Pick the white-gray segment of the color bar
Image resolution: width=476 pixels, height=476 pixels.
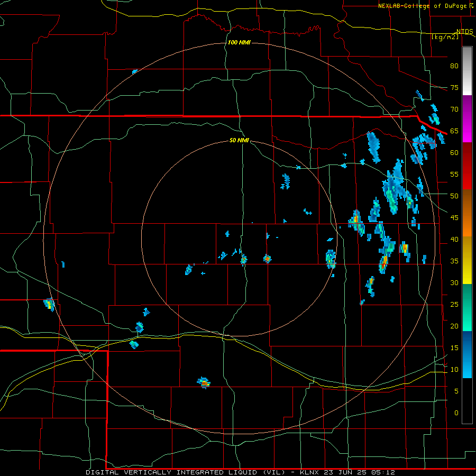467,71
